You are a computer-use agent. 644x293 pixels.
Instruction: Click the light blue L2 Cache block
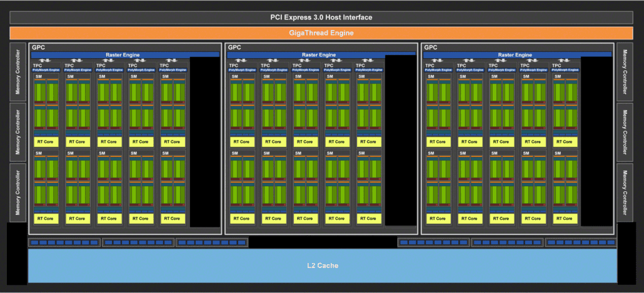[x=322, y=266]
